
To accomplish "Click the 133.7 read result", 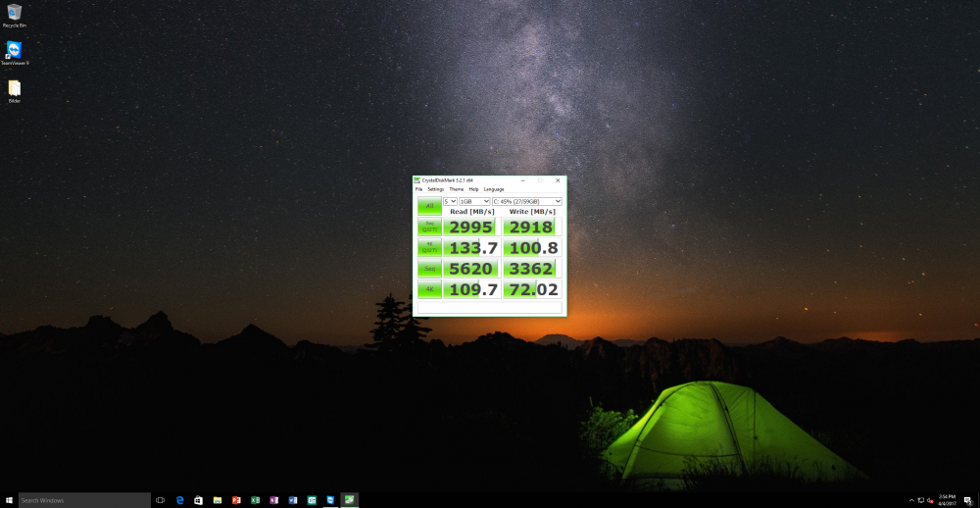I will pyautogui.click(x=472, y=247).
